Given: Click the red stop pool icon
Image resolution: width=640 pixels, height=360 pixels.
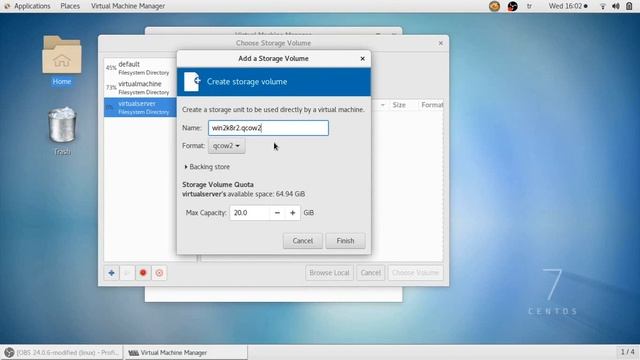Looking at the screenshot, I should [x=143, y=273].
